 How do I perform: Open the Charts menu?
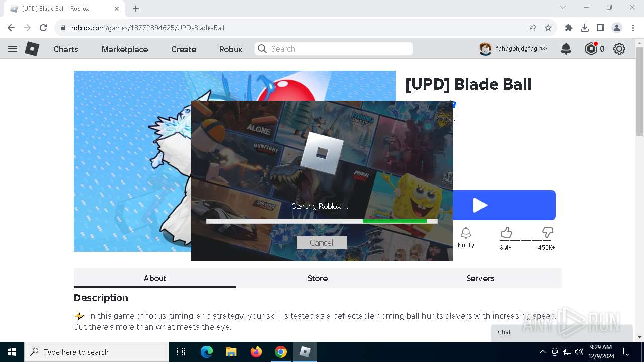click(x=66, y=49)
